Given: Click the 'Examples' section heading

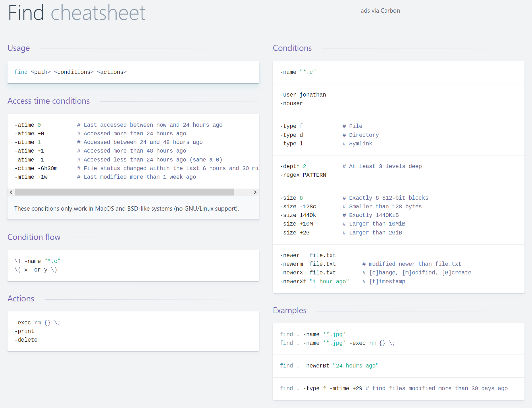Looking at the screenshot, I should click(x=290, y=310).
